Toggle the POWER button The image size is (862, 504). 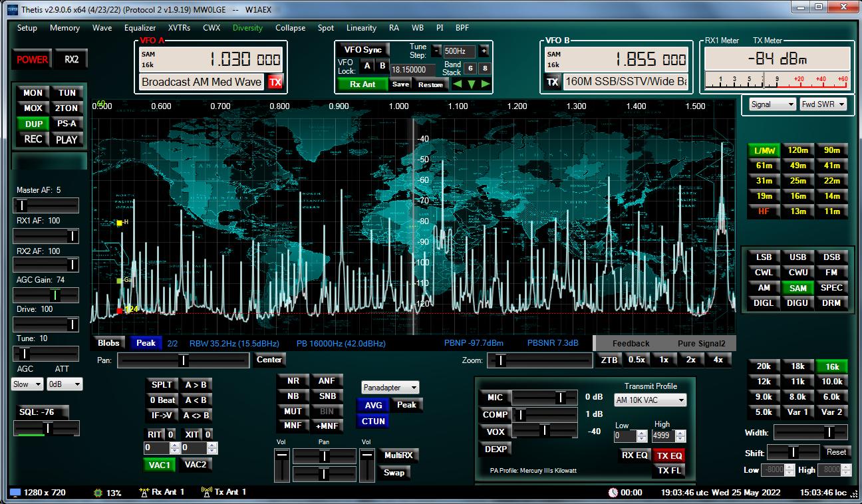[x=32, y=59]
